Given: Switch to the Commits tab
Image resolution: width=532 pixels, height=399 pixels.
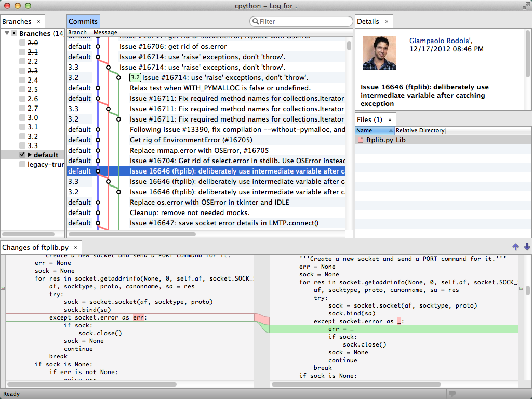Looking at the screenshot, I should 83,21.
